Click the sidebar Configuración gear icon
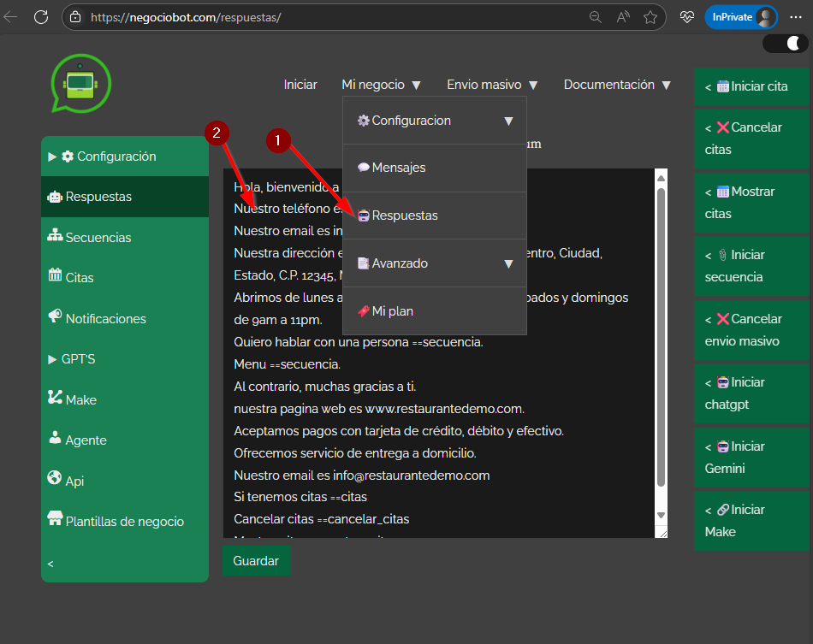 [68, 157]
